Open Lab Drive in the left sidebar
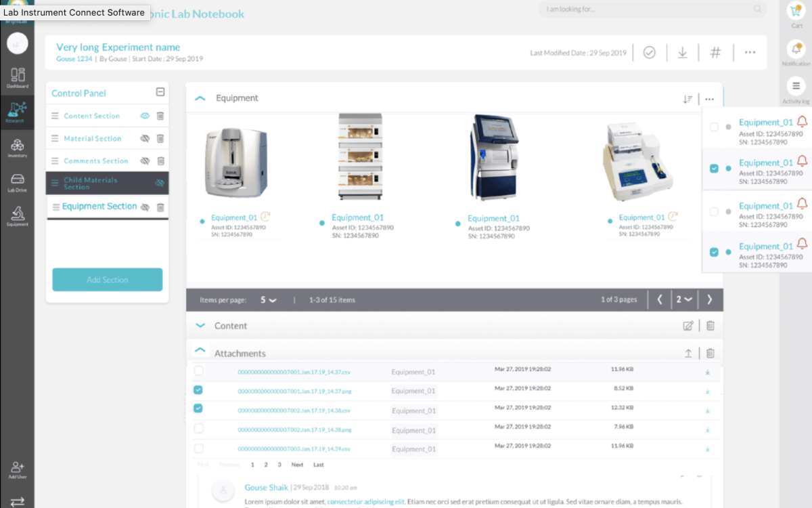The image size is (812, 508). pyautogui.click(x=18, y=182)
